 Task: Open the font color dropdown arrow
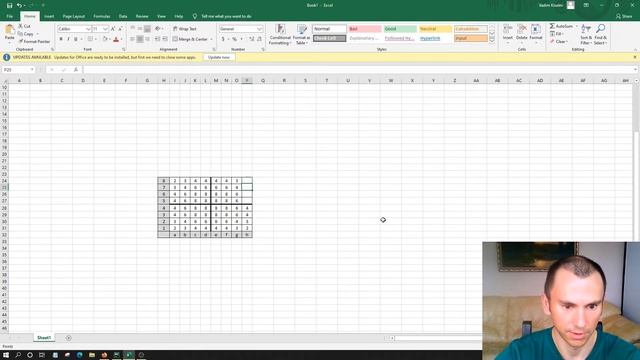tap(122, 39)
